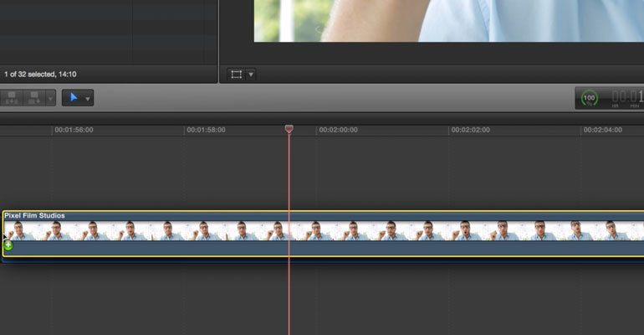Click the '1 of 32 selected, 14:10' status text
Image resolution: width=644 pixels, height=335 pixels.
click(x=40, y=75)
